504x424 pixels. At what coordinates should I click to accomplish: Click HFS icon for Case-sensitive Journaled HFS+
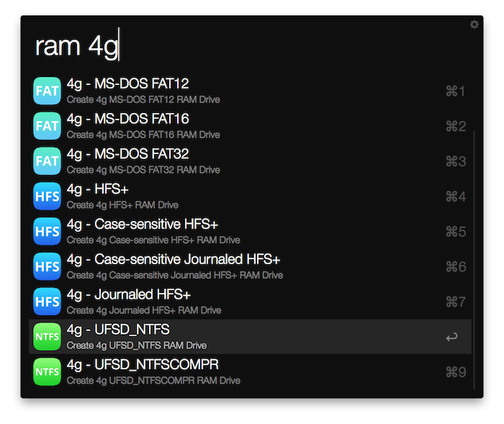tap(47, 267)
